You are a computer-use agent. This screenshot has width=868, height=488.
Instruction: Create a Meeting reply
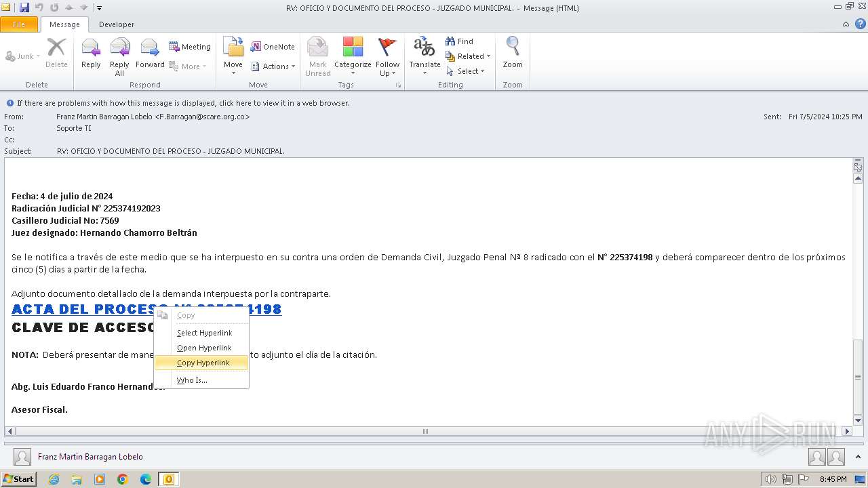[x=190, y=47]
